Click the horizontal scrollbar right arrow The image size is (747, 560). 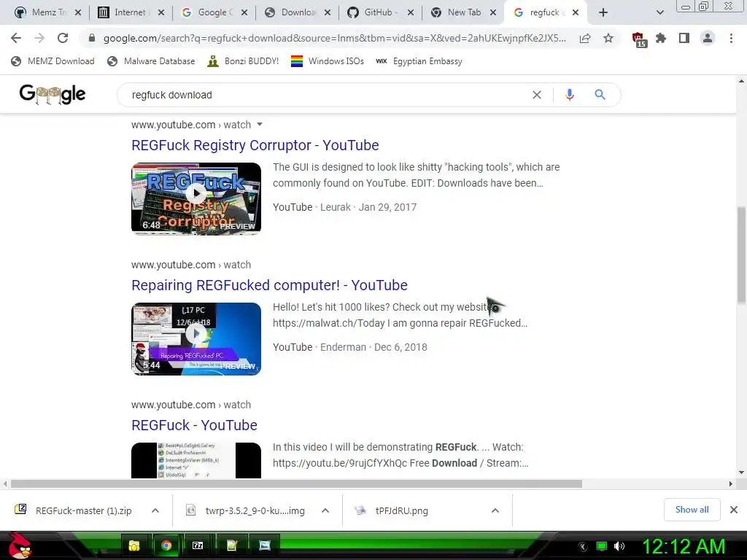coord(730,484)
